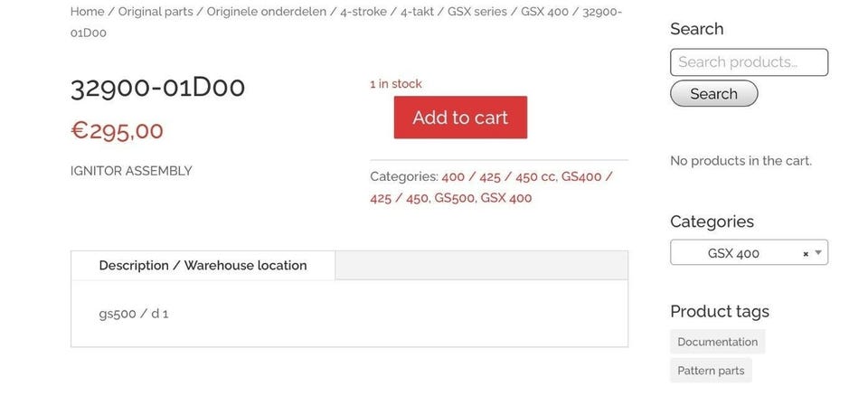Open the Description / Warehouse location tab
The image size is (868, 415).
(x=203, y=266)
